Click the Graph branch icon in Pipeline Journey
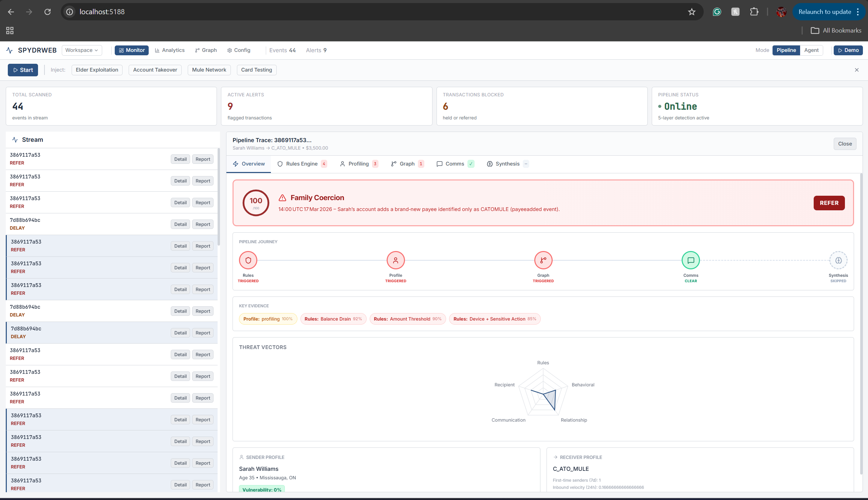Screen dimensions: 868x500 (x=543, y=260)
